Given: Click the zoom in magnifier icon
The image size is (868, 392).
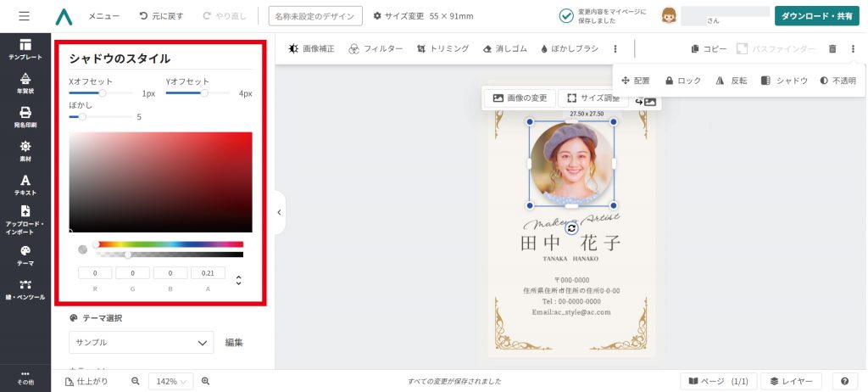Looking at the screenshot, I should (205, 382).
